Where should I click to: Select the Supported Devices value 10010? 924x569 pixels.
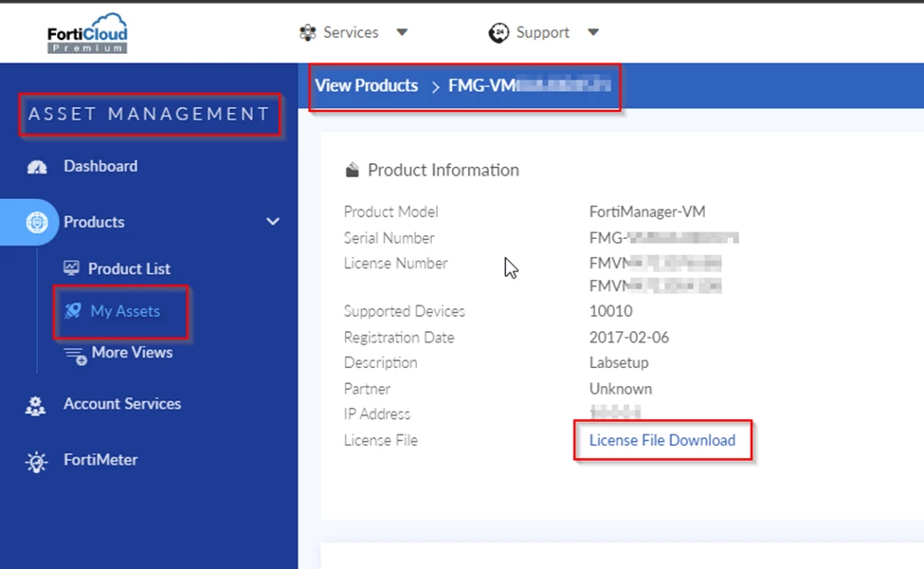[610, 311]
